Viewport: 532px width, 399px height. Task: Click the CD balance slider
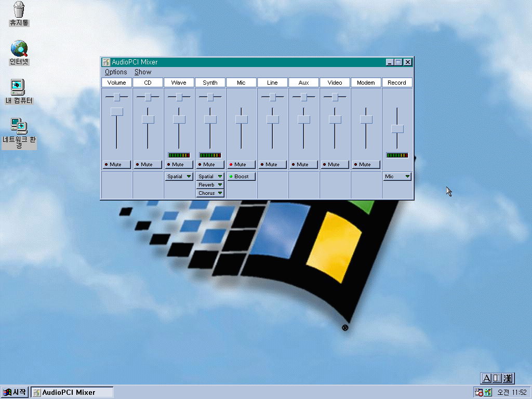point(148,97)
